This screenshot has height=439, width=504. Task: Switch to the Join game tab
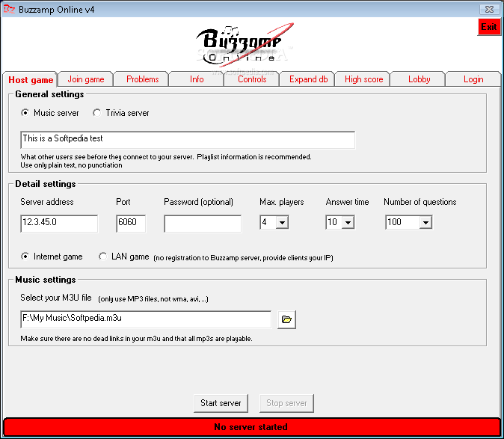[x=86, y=79]
